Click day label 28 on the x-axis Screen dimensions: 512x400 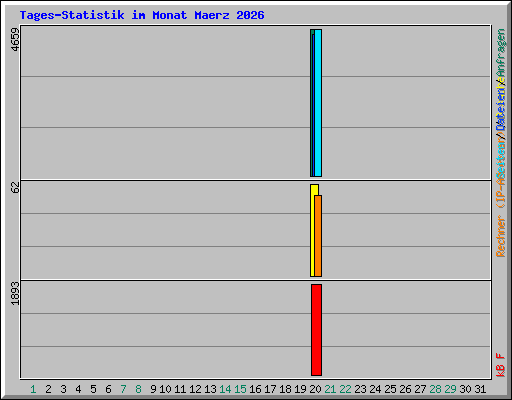(x=435, y=389)
